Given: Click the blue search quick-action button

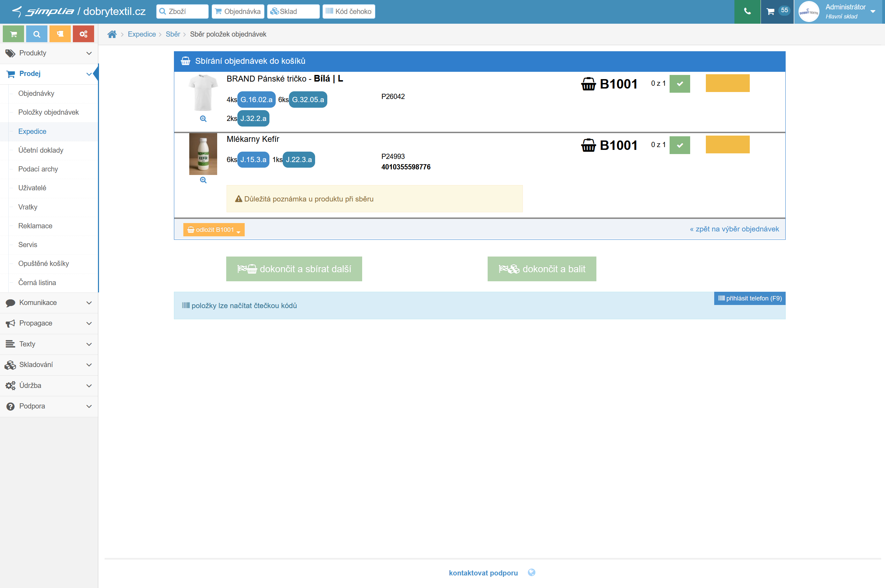Looking at the screenshot, I should click(x=37, y=34).
